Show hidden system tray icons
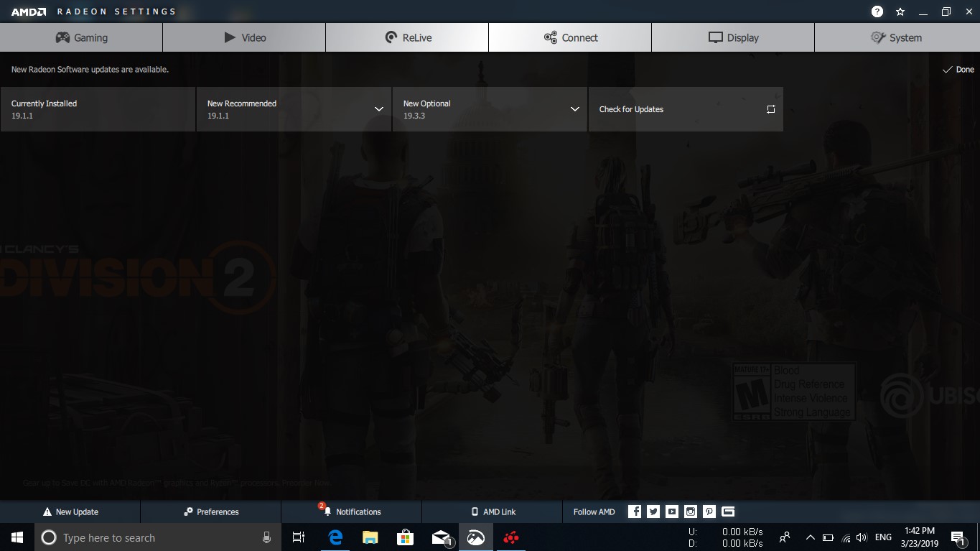The image size is (980, 551). point(810,537)
